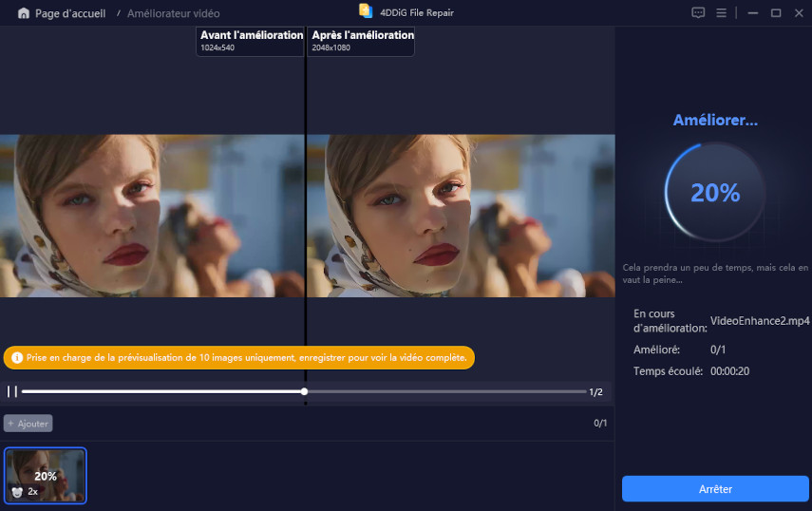Click the preview progress slider handle
812x511 pixels.
point(304,391)
